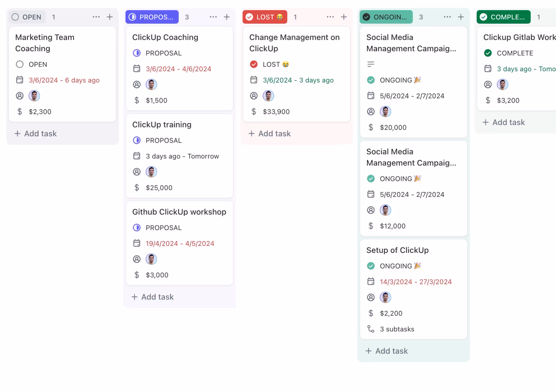Image resolution: width=556 pixels, height=392 pixels.
Task: Click the assignee person icon on Change Management card
Action: coord(254,96)
